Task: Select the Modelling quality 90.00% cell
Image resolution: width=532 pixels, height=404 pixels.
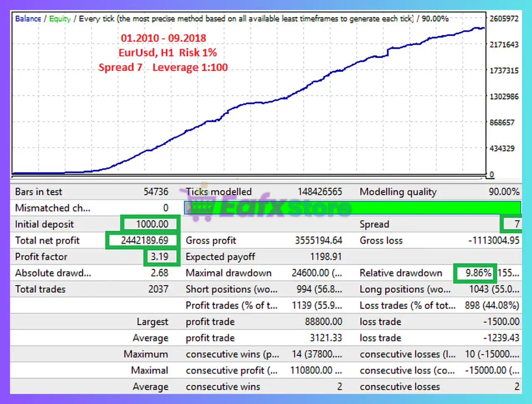Action: click(x=504, y=192)
